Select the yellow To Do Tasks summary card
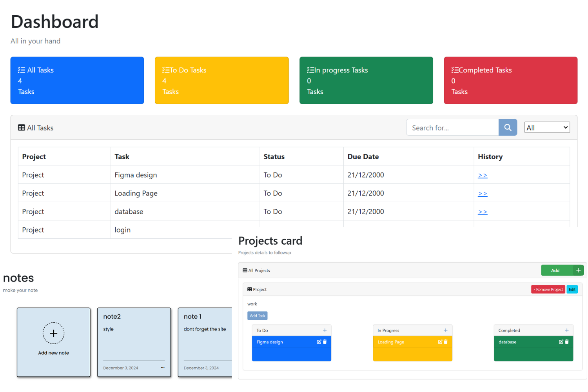588x392 pixels. 221,80
